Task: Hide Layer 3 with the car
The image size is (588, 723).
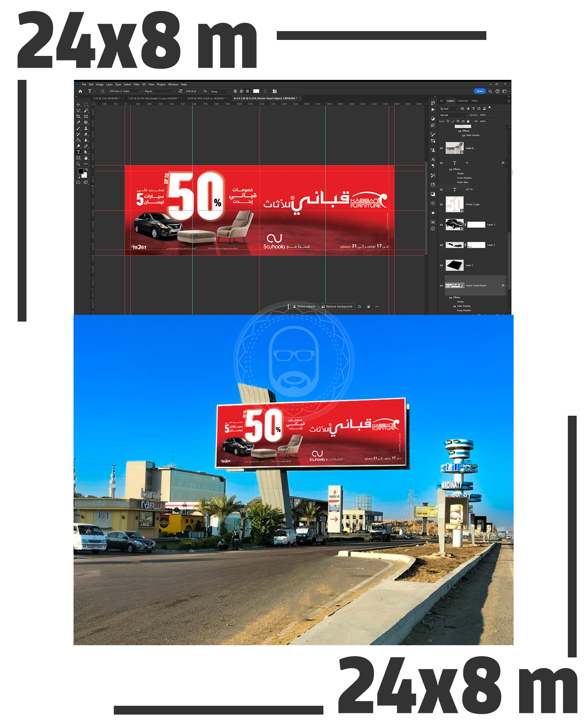Action: point(441,225)
